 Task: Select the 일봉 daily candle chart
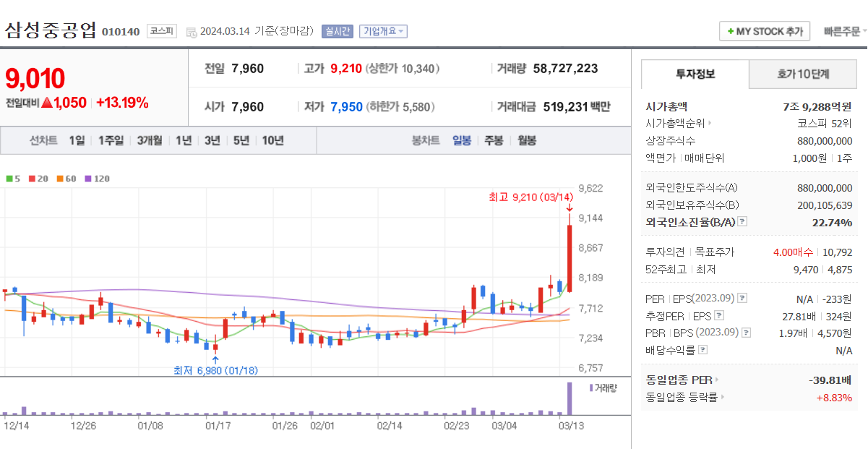(x=462, y=140)
